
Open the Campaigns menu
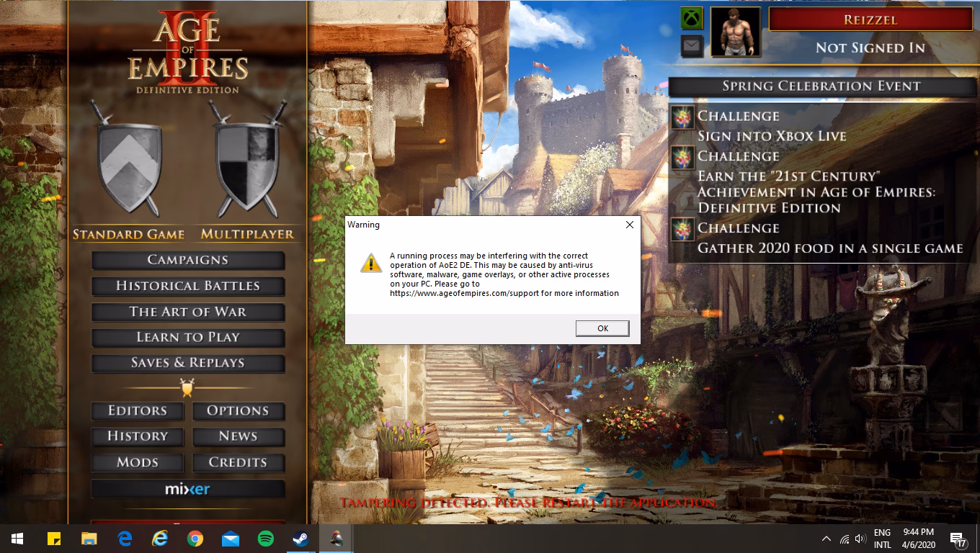(x=188, y=260)
